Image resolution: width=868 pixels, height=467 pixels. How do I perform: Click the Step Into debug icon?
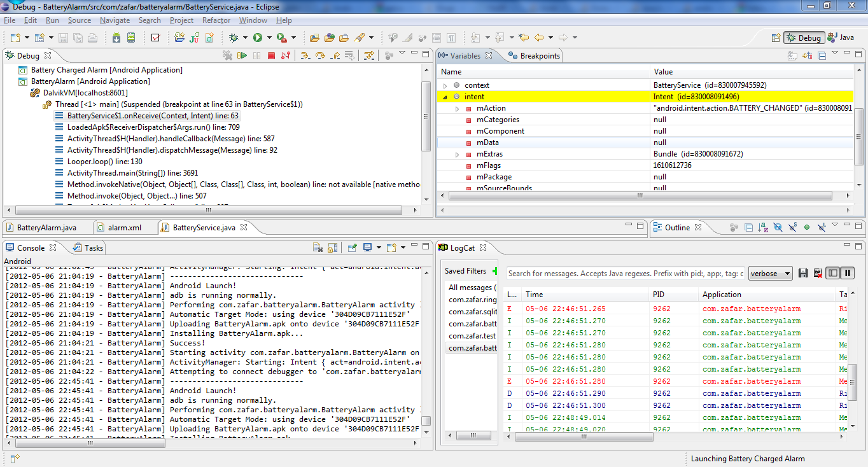tap(305, 56)
